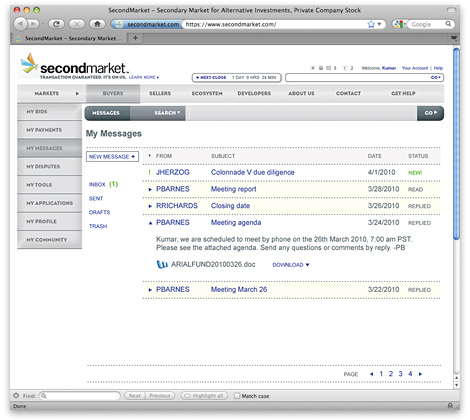Click the Your Account link

(x=415, y=68)
